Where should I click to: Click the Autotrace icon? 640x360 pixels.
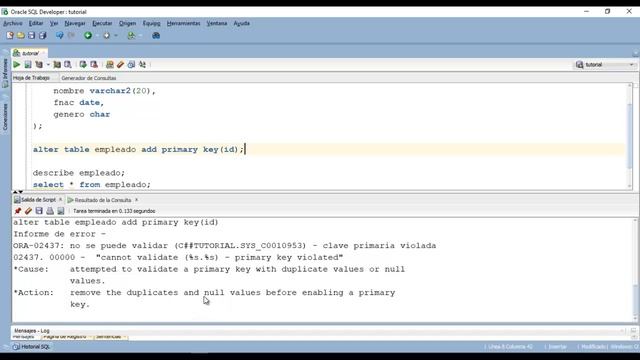[57, 64]
